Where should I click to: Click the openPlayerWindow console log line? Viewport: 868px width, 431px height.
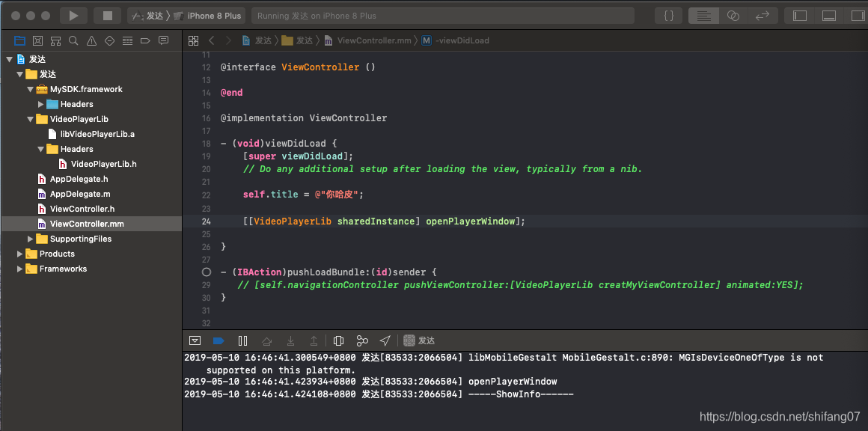(370, 381)
